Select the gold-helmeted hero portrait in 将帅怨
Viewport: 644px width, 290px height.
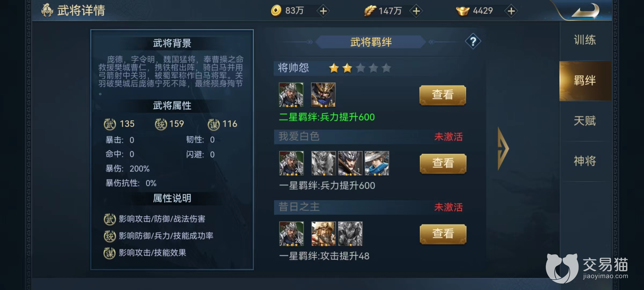point(323,95)
